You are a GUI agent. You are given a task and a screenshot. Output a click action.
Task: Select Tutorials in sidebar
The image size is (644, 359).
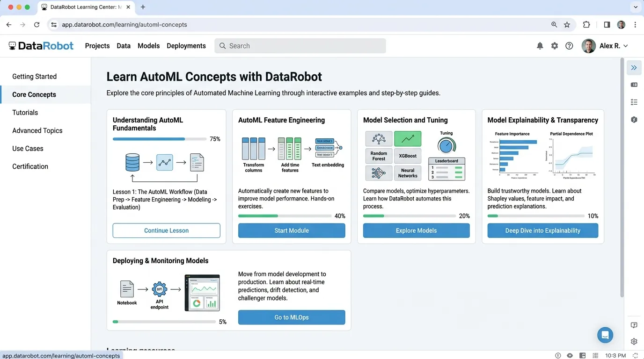pos(45,113)
